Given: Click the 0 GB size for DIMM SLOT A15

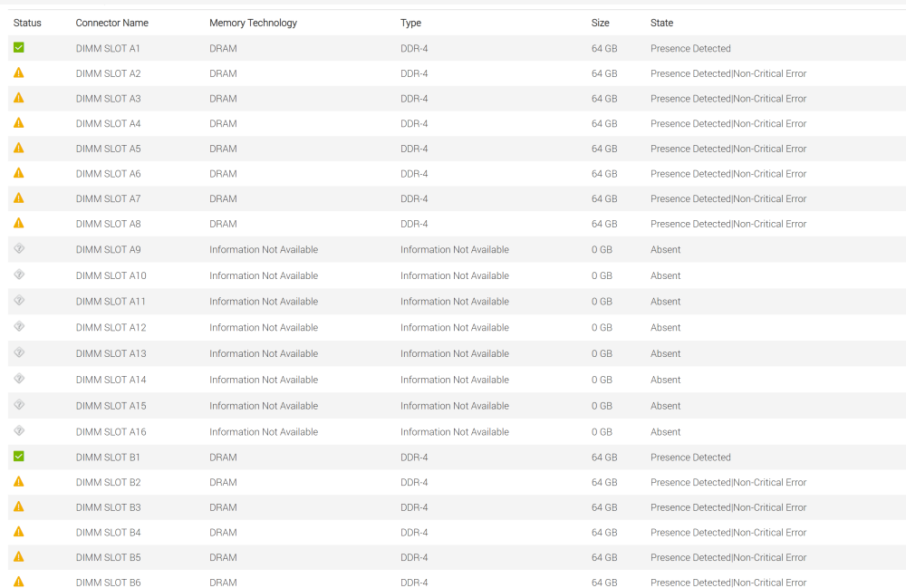Looking at the screenshot, I should (602, 406).
